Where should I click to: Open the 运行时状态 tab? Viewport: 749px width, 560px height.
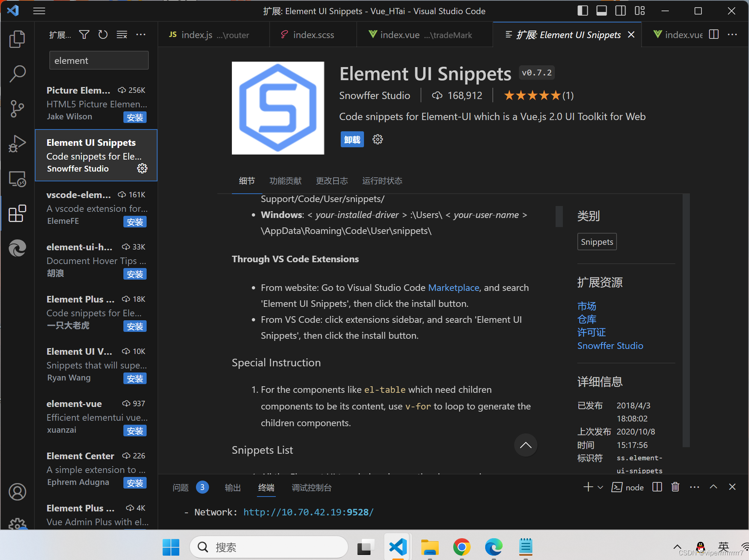coord(382,181)
